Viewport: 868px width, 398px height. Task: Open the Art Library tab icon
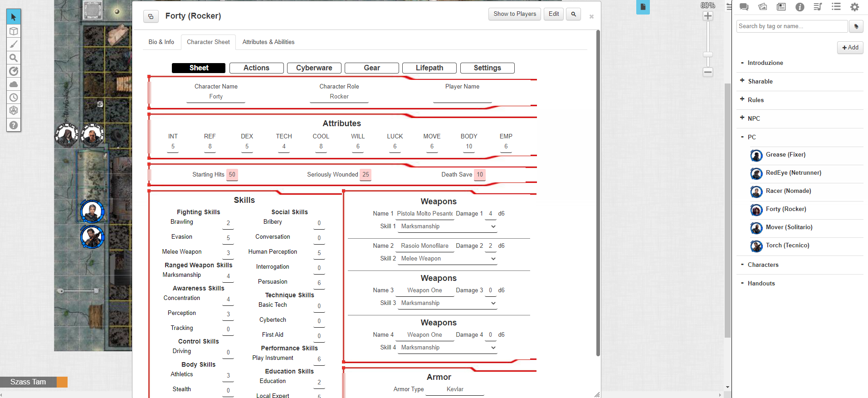(762, 7)
